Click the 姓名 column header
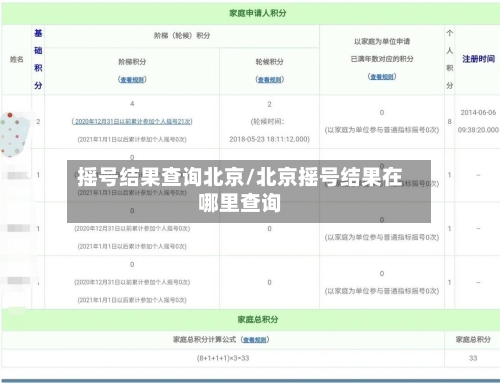This screenshot has width=500, height=383. pyautogui.click(x=17, y=59)
